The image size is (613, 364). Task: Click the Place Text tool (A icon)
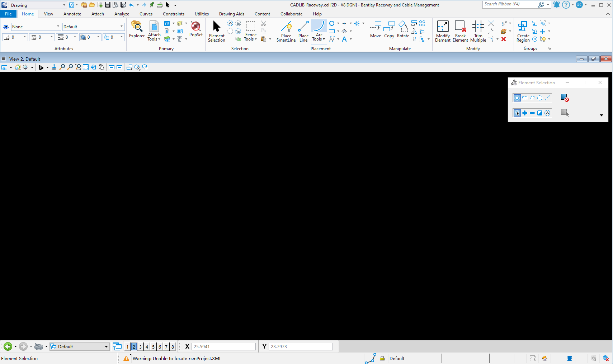[x=344, y=39]
